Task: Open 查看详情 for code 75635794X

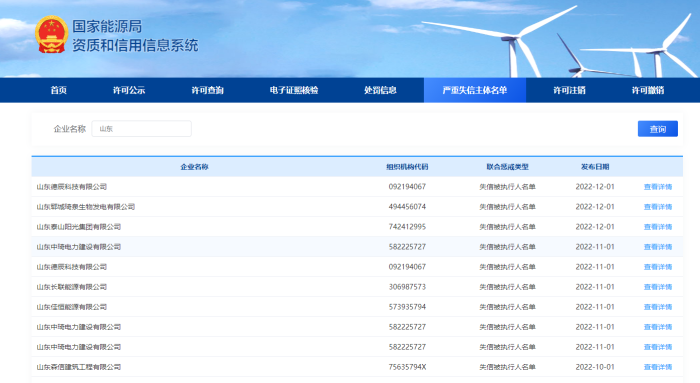Action: [658, 367]
